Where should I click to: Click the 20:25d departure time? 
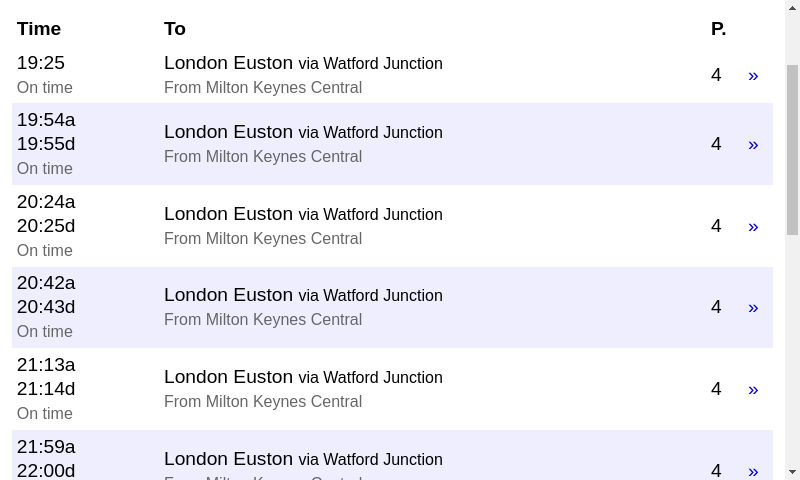click(46, 226)
